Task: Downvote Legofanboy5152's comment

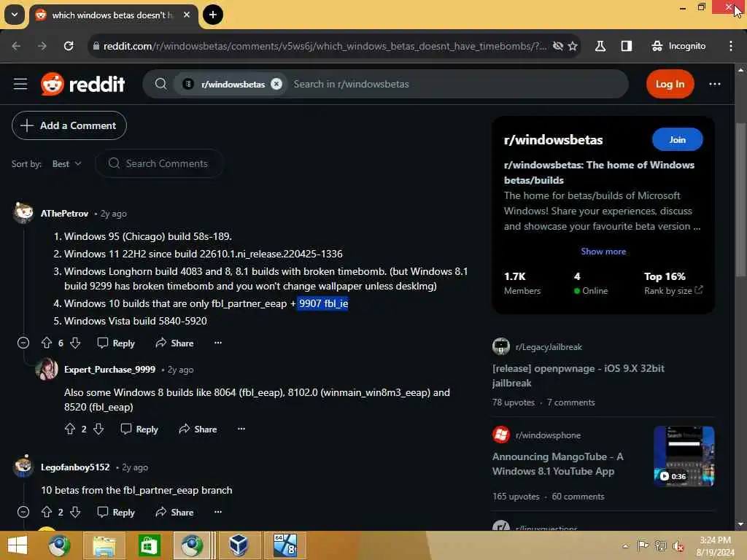Action: pos(75,513)
